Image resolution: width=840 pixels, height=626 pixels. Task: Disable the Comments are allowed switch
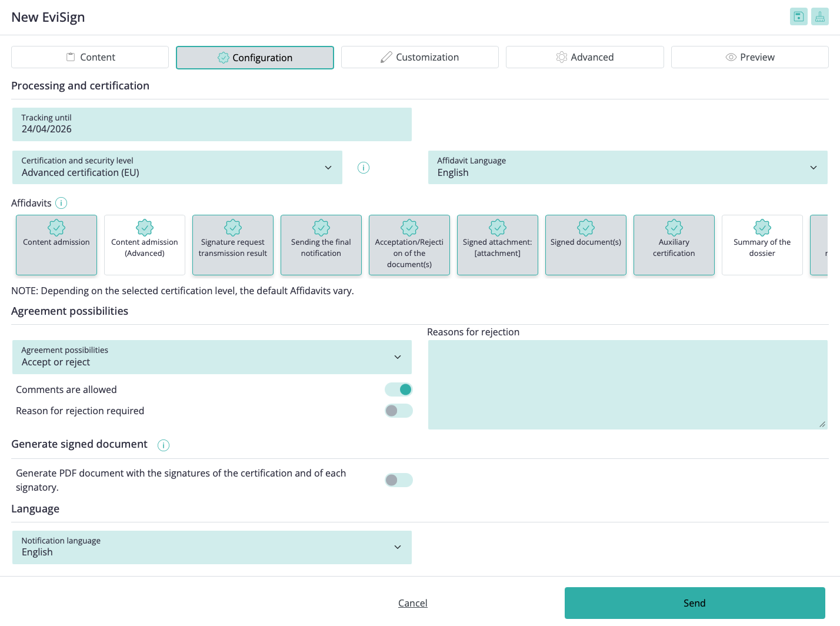(399, 389)
